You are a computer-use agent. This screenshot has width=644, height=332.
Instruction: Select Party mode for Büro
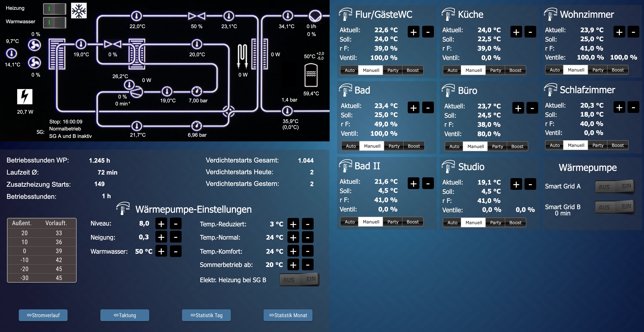[x=497, y=146]
